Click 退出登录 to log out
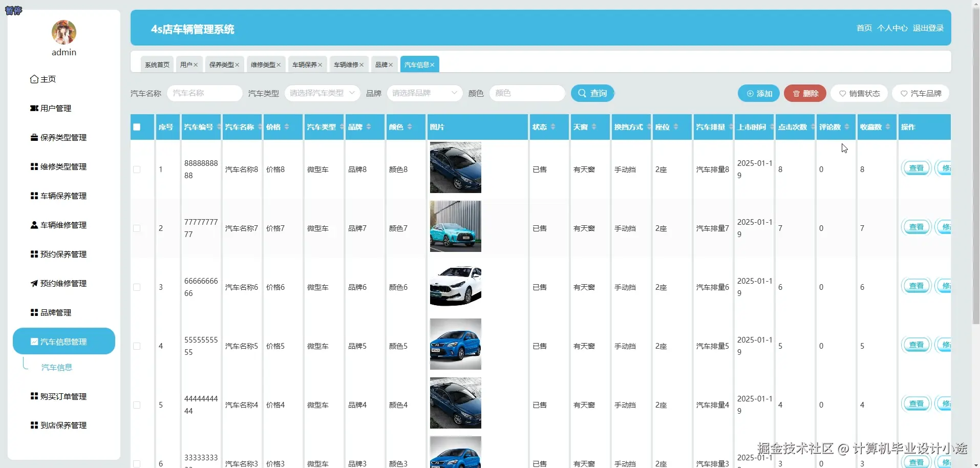This screenshot has width=980, height=468. point(928,28)
